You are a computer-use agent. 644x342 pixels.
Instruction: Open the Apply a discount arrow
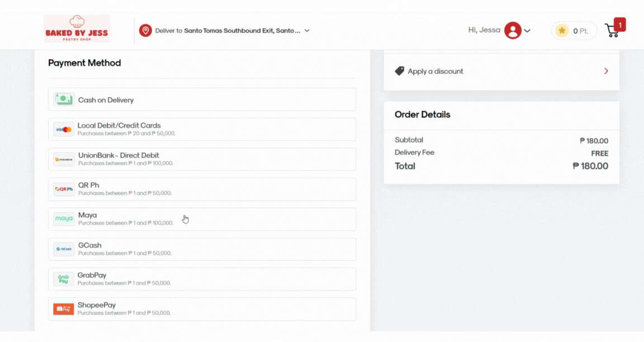click(x=606, y=71)
